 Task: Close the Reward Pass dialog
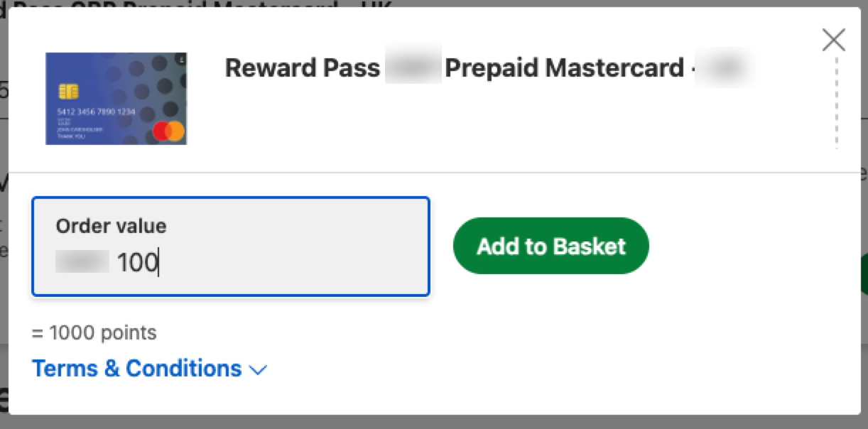click(833, 40)
